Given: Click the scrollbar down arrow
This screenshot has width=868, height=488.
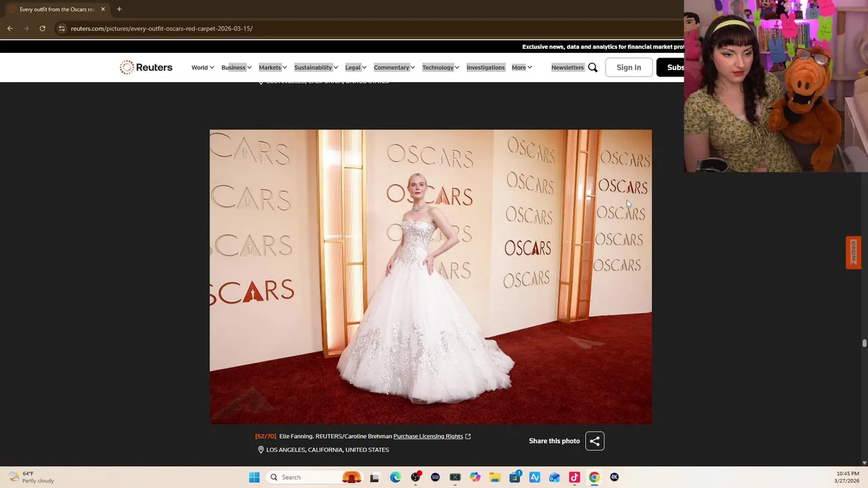Looking at the screenshot, I should [864, 463].
